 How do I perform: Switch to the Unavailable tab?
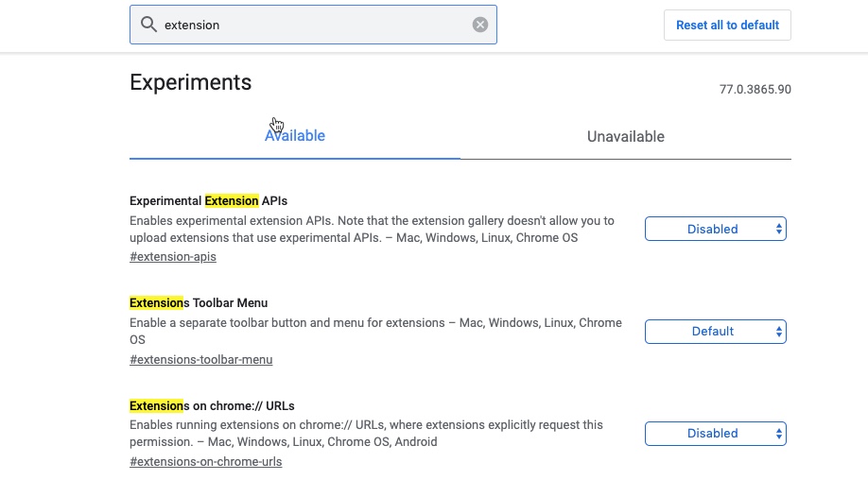(626, 137)
